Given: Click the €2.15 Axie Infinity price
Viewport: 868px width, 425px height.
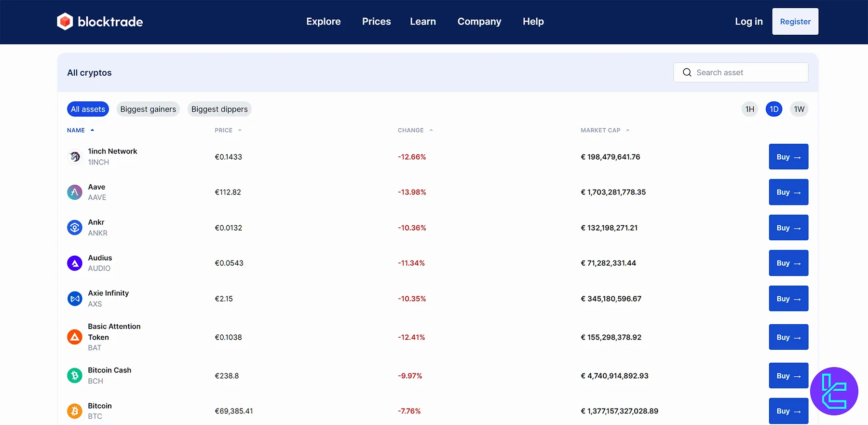Looking at the screenshot, I should 224,299.
